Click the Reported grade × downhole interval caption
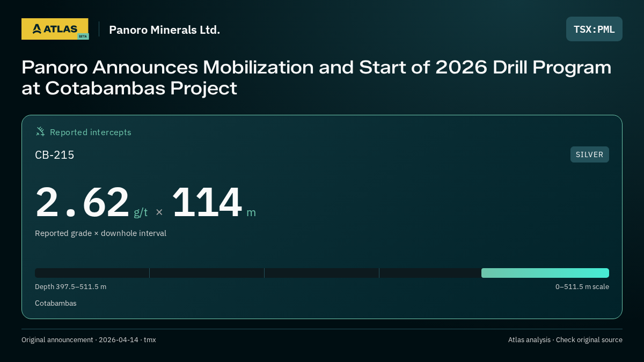This screenshot has height=362, width=644. 100,233
